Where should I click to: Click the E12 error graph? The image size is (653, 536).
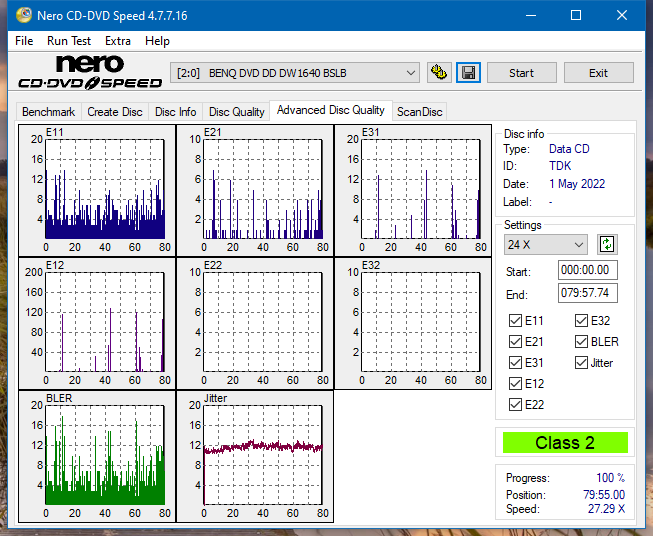(x=97, y=324)
